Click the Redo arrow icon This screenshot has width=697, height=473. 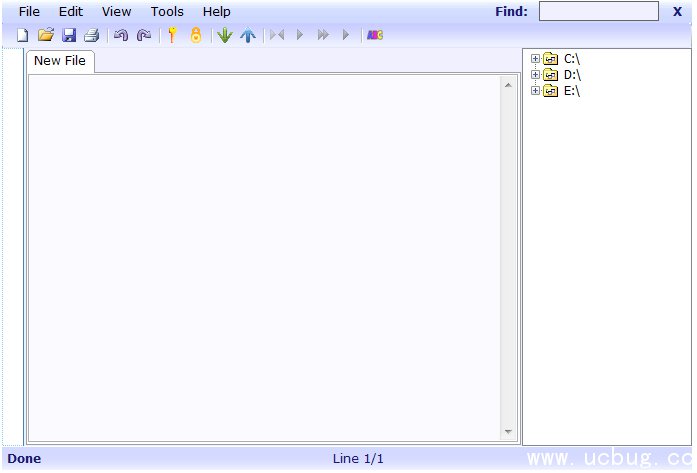coord(144,35)
